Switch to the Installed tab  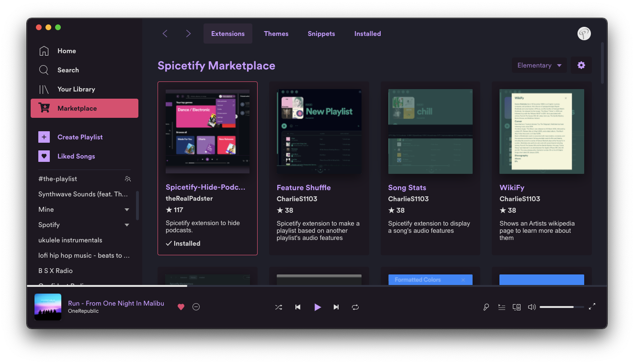click(x=367, y=34)
